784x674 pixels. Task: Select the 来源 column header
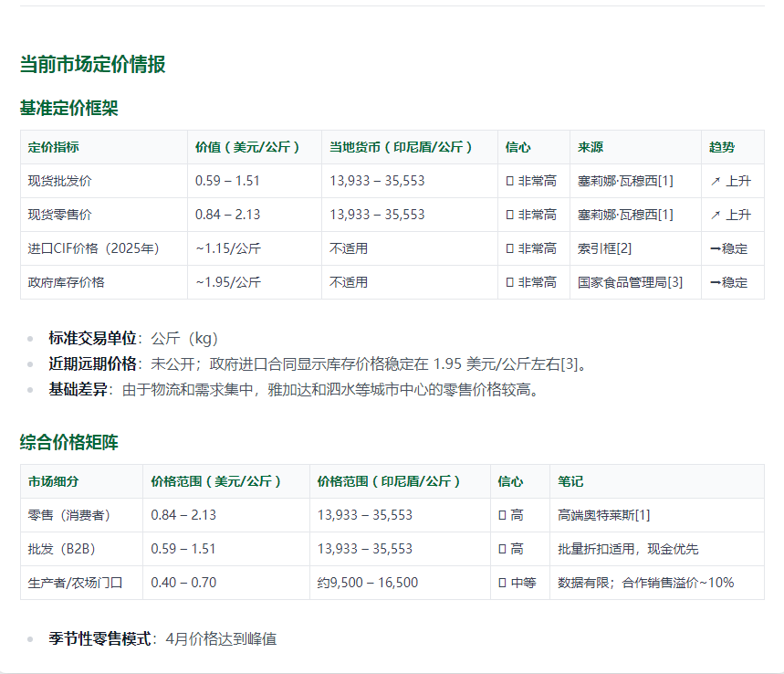[591, 147]
